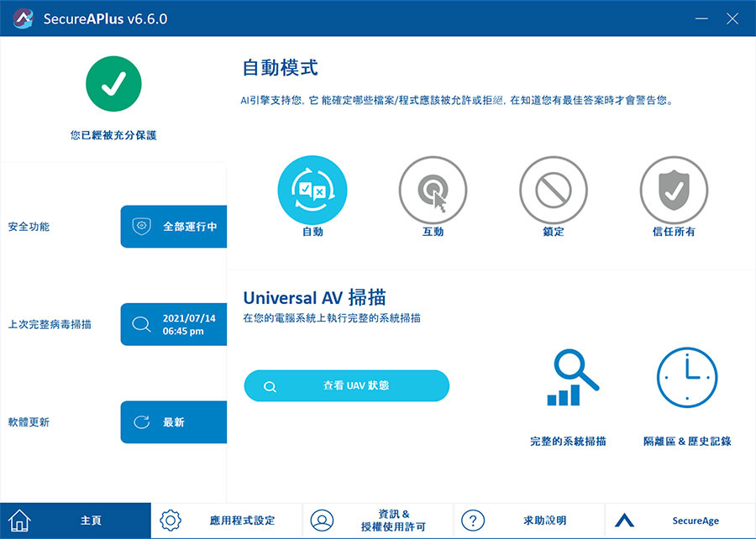Minimize the SecureAPlus window
The image size is (756, 539).
point(701,18)
